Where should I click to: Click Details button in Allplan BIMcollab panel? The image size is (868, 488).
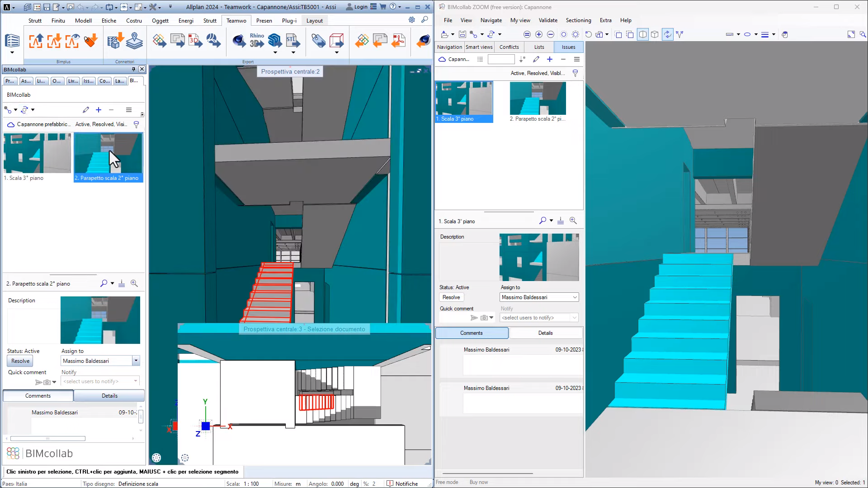[109, 396]
